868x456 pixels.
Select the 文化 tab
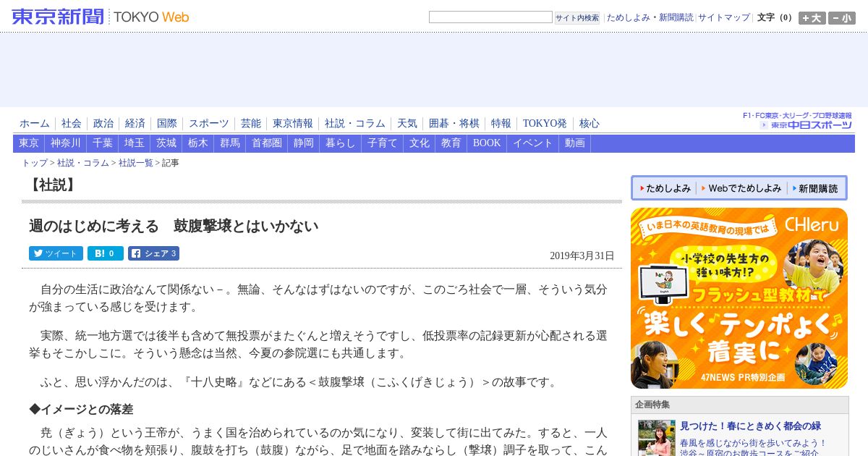(420, 143)
